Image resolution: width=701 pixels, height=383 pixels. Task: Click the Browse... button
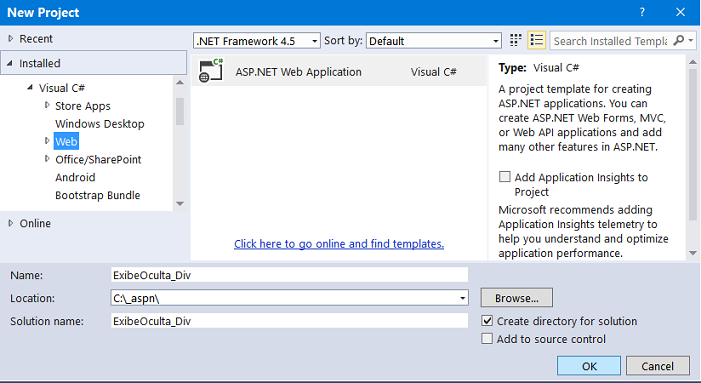tap(516, 298)
